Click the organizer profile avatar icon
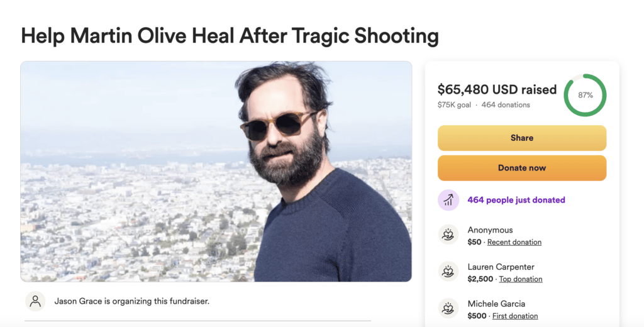 (x=35, y=301)
